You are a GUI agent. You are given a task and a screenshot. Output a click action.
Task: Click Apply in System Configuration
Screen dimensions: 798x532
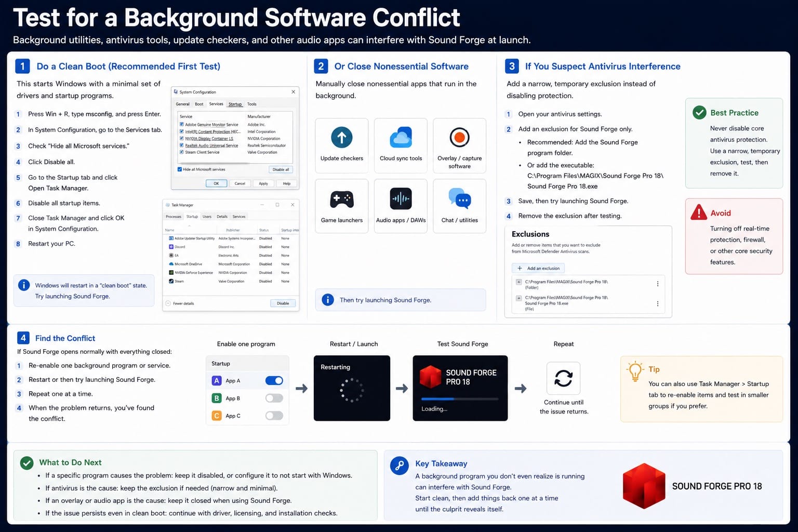tap(263, 183)
